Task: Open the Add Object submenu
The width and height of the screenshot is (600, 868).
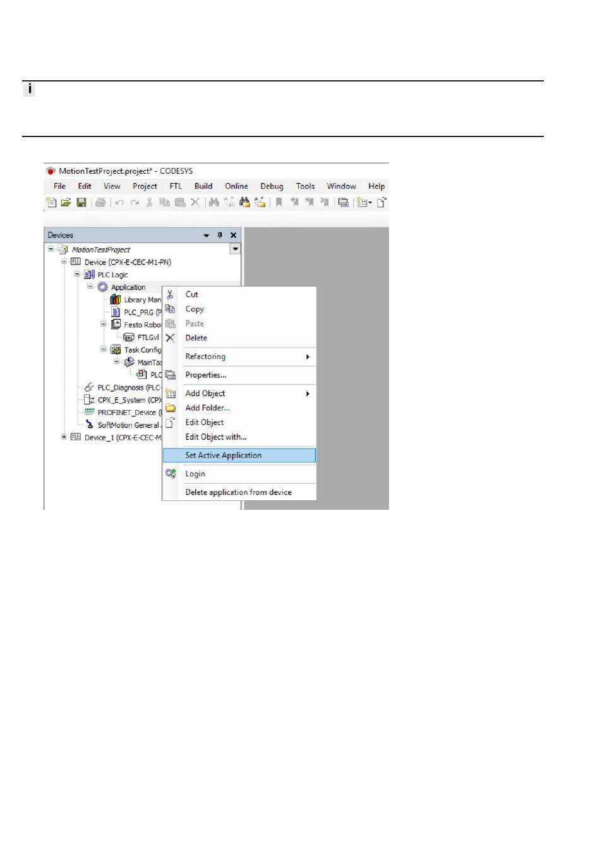Action: tap(239, 394)
